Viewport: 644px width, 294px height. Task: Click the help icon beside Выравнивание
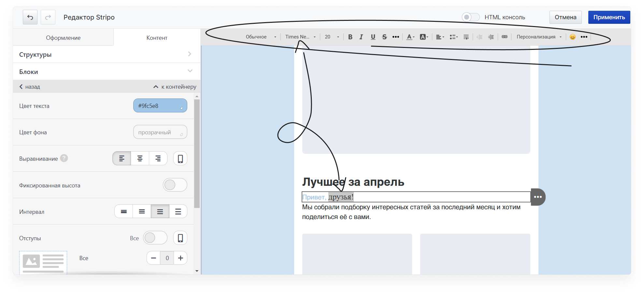[64, 158]
